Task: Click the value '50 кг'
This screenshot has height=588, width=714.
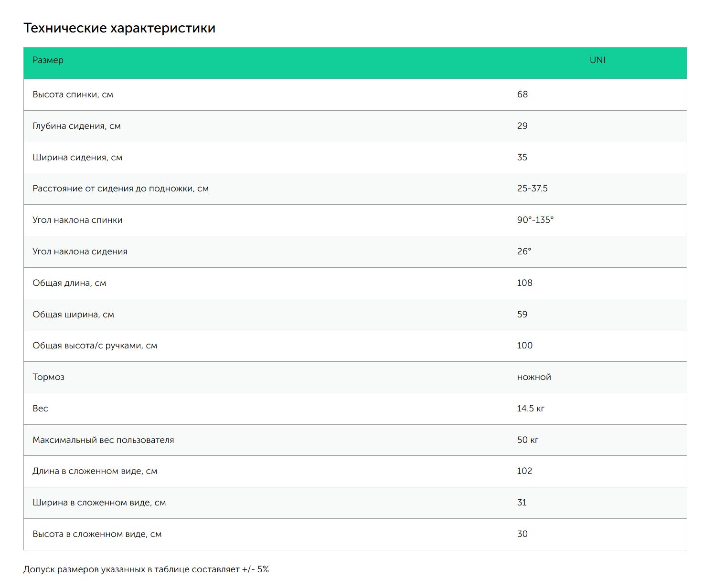Action: click(527, 440)
